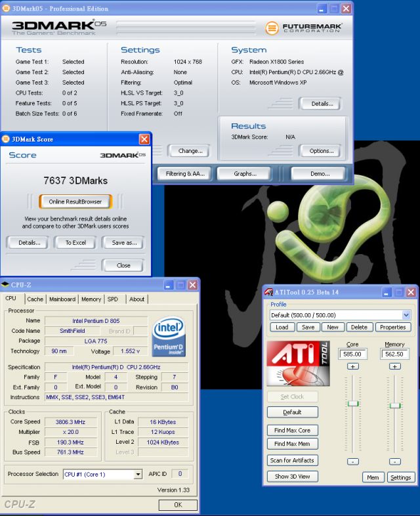Click Delete profile button in ATITool

(359, 327)
